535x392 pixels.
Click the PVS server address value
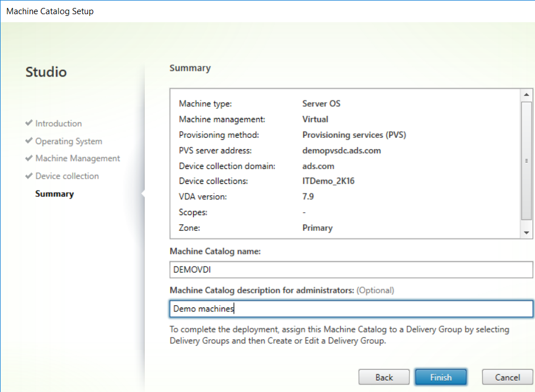pos(341,151)
